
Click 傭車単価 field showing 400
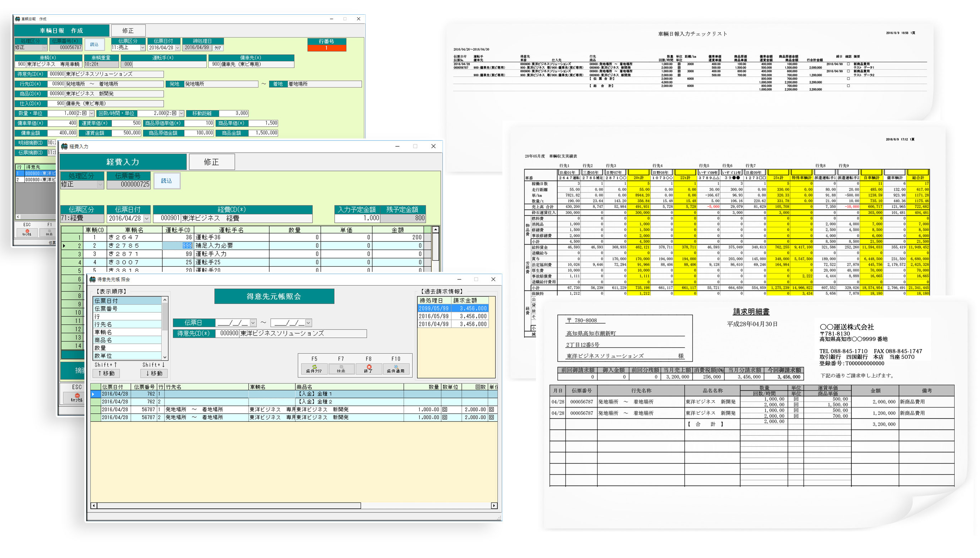[x=62, y=123]
